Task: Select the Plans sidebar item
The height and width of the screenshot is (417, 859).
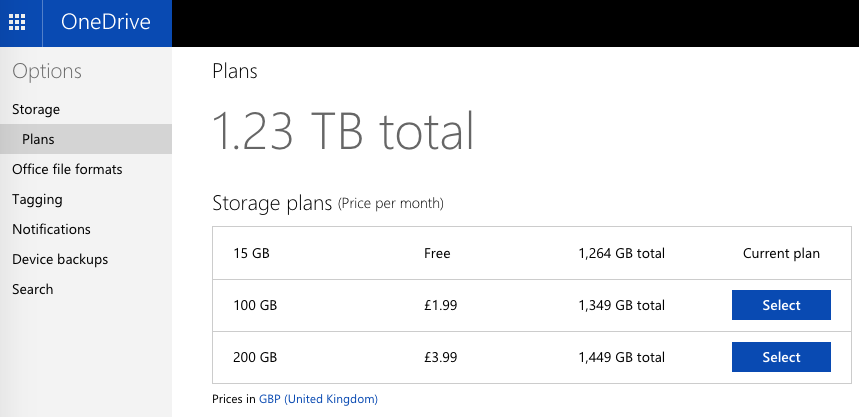Action: tap(85, 139)
